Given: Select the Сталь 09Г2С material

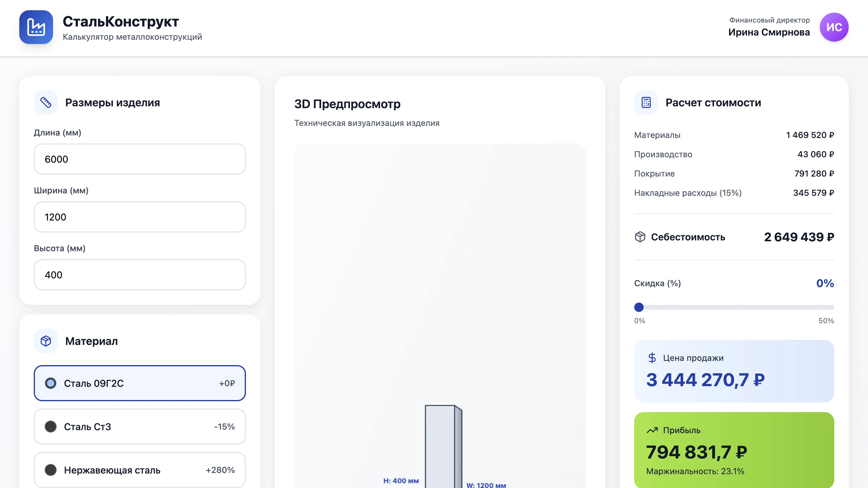Looking at the screenshot, I should coord(140,383).
